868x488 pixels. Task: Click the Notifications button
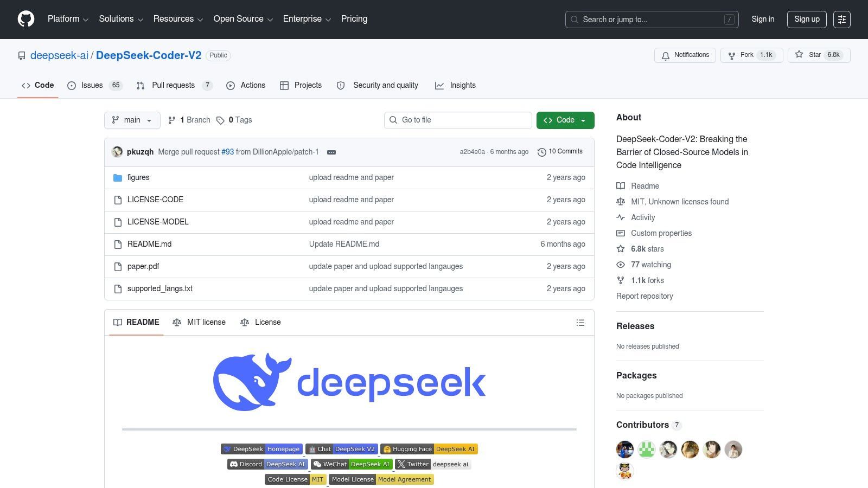(685, 55)
